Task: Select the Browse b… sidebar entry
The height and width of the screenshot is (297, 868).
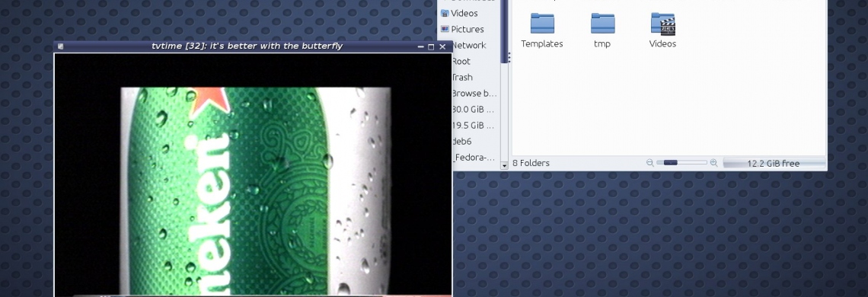Action: click(x=474, y=94)
